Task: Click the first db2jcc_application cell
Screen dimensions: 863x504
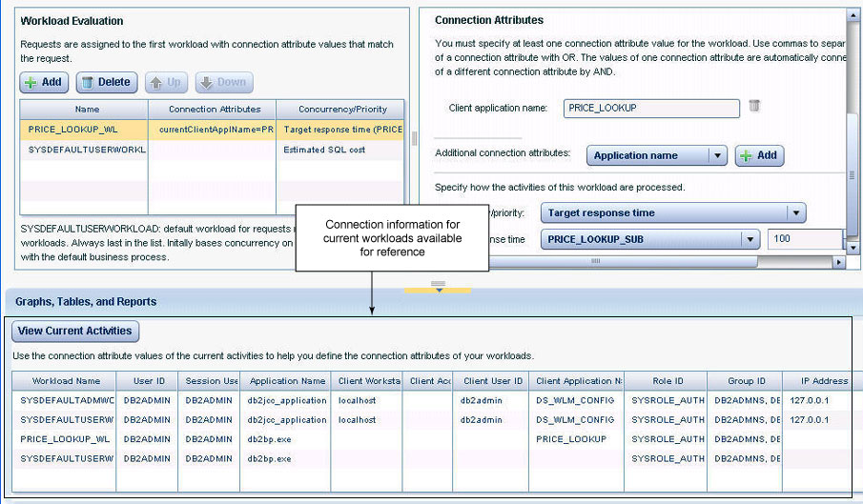Action: click(x=286, y=401)
